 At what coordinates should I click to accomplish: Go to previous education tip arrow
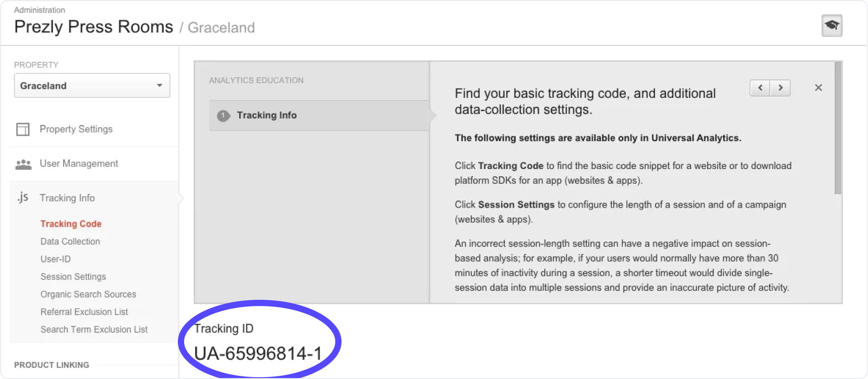click(x=760, y=88)
